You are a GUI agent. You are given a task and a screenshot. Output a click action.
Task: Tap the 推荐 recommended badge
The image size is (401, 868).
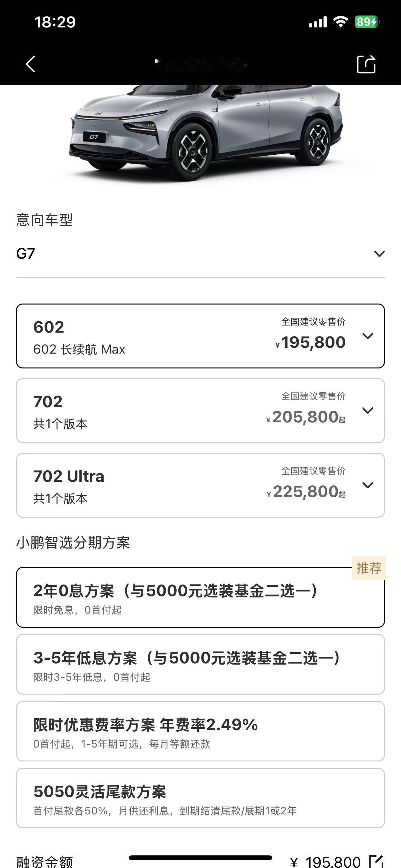(x=369, y=568)
